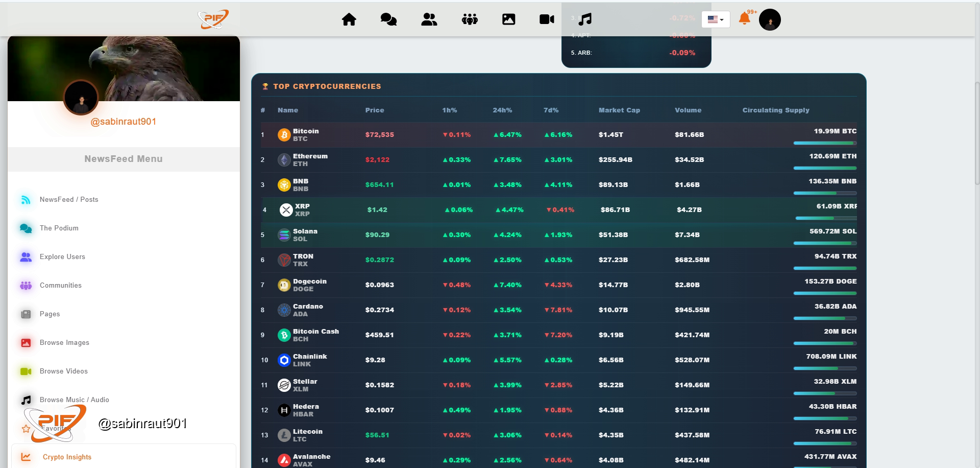The image size is (980, 468).
Task: Click the Explore Users icon in sidebar
Action: (x=26, y=257)
